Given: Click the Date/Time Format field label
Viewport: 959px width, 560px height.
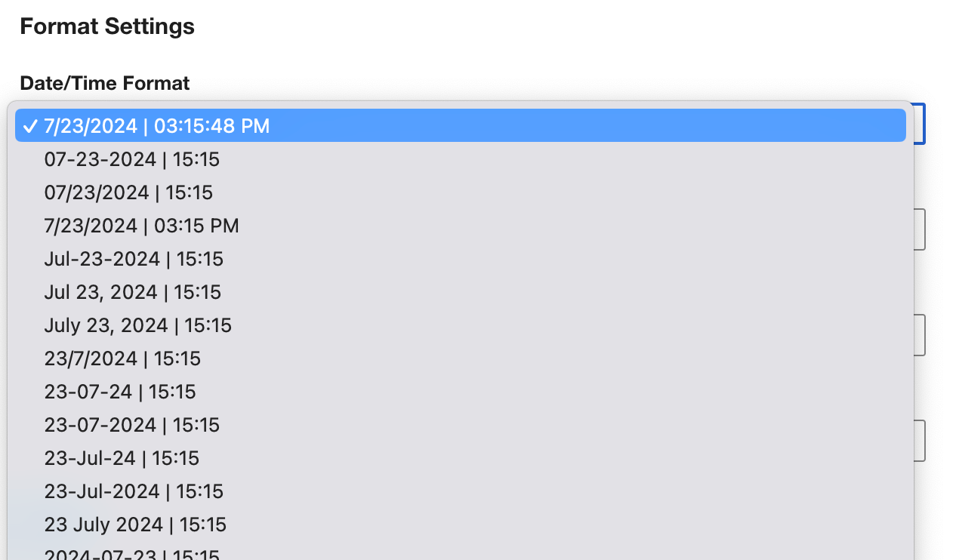Looking at the screenshot, I should coord(105,83).
